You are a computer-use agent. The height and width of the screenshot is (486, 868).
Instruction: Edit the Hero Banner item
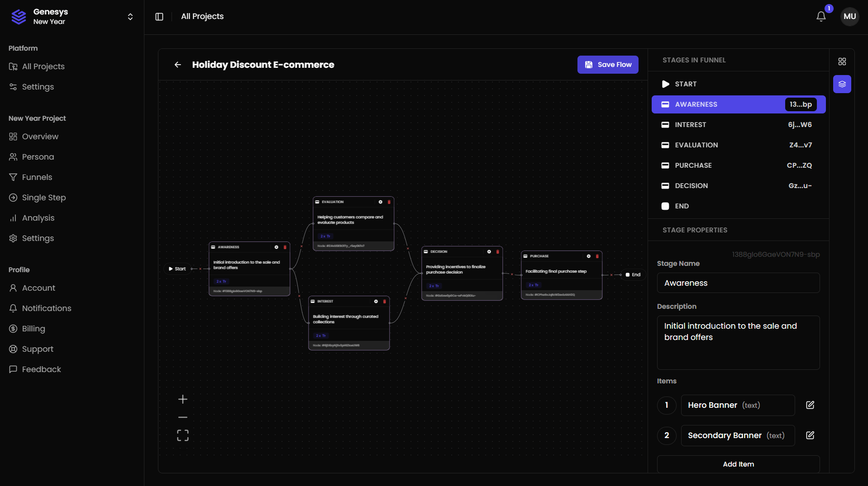click(x=810, y=405)
